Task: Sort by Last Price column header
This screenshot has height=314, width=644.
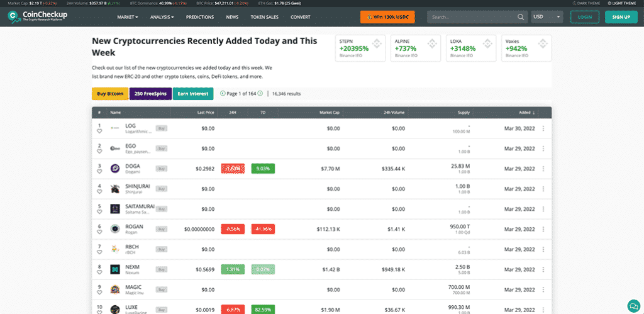Action: point(206,112)
